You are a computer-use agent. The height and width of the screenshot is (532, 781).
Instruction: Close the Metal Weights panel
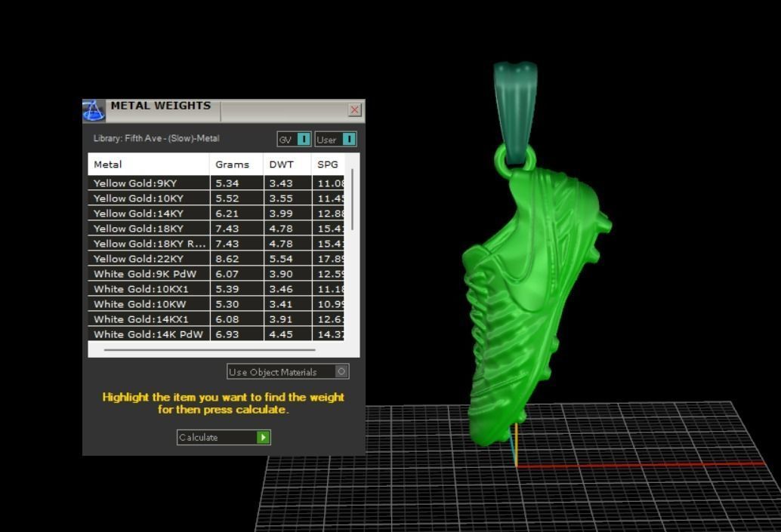(355, 110)
